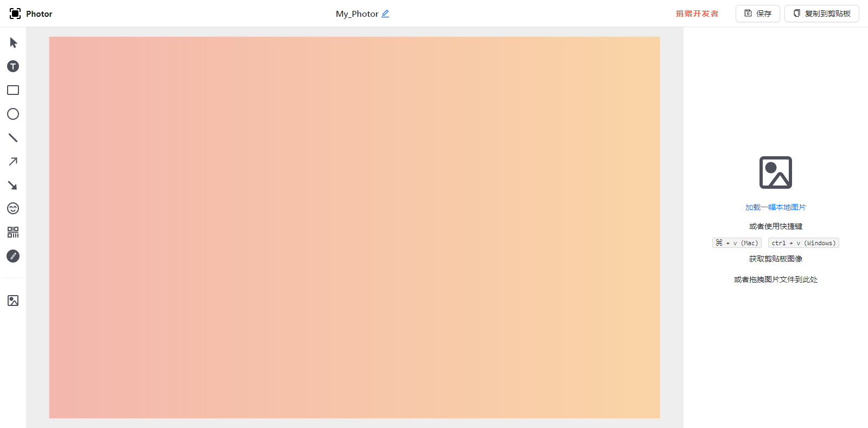This screenshot has width=868, height=428.
Task: Click the Photor logo icon
Action: [x=15, y=14]
